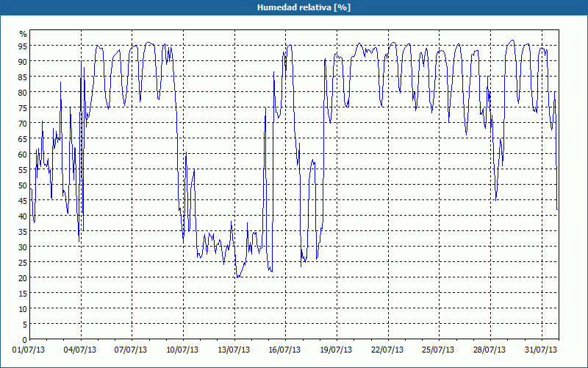Select the 90 value on the y-axis
This screenshot has height=368, width=588.
23,61
